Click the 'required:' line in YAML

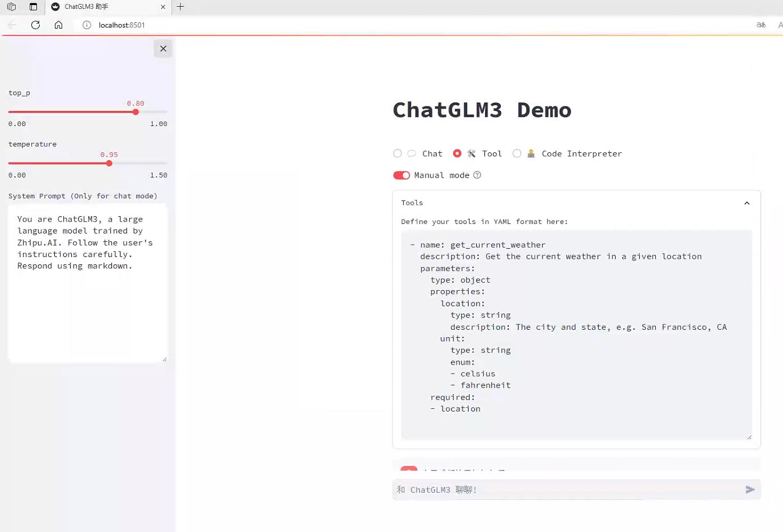(x=453, y=397)
